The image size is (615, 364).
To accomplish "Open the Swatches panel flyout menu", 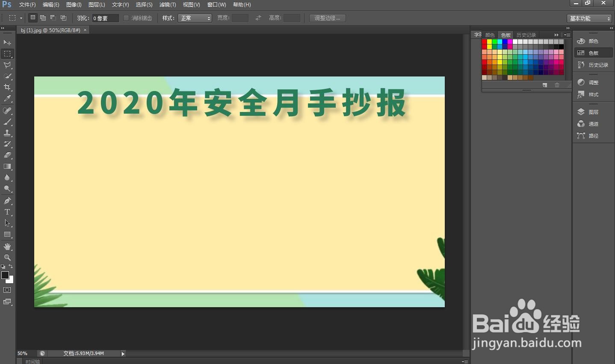I will pos(567,35).
